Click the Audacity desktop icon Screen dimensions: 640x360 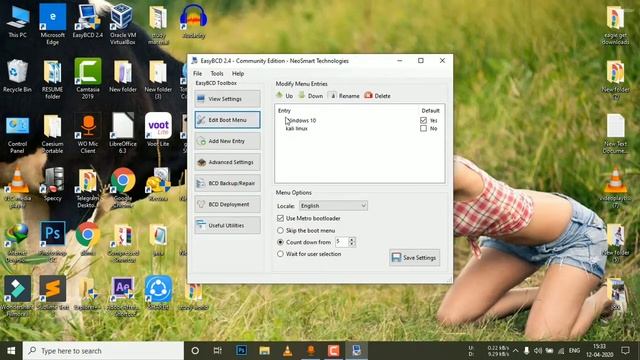193,22
